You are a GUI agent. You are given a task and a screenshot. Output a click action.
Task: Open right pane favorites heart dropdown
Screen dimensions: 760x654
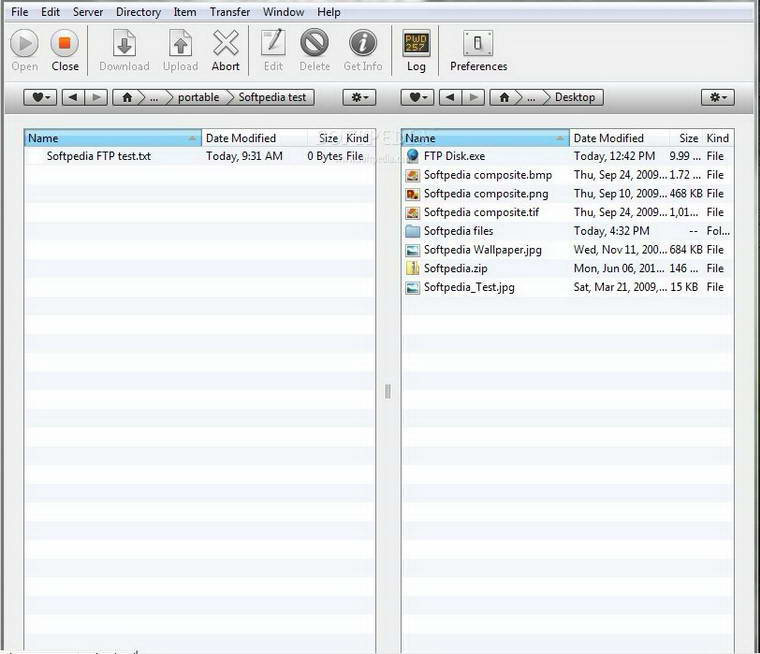[417, 97]
